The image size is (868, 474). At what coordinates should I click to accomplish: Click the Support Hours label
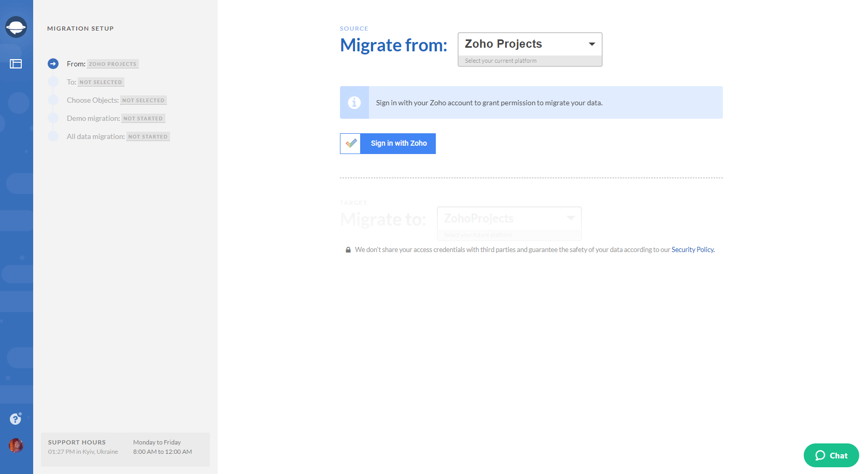coord(77,442)
